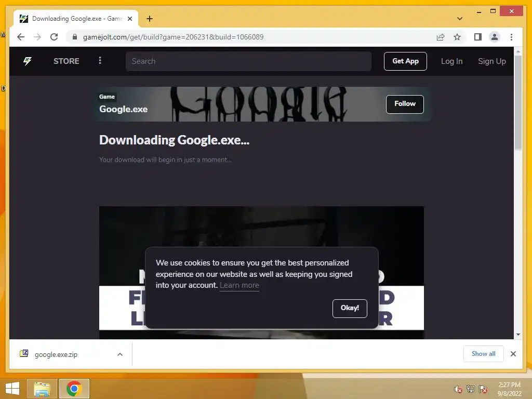532x399 pixels.
Task: Close the downloads bar
Action: click(513, 354)
